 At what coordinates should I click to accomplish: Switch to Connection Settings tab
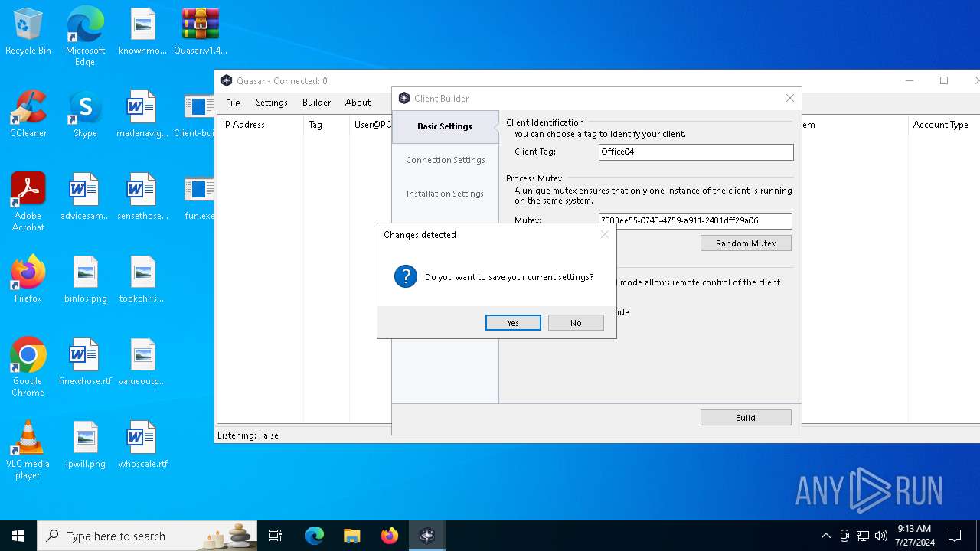coord(445,160)
